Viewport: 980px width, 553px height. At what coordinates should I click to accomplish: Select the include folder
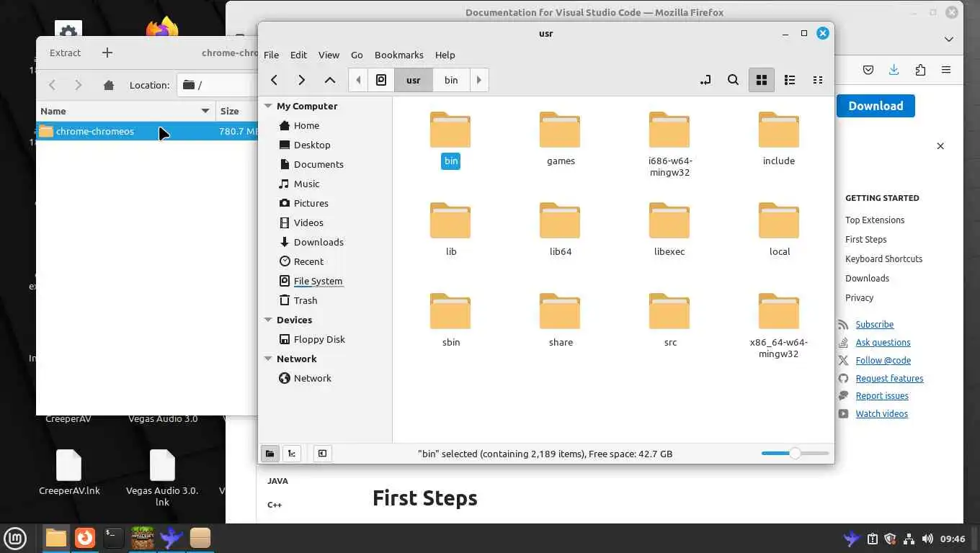tap(779, 139)
